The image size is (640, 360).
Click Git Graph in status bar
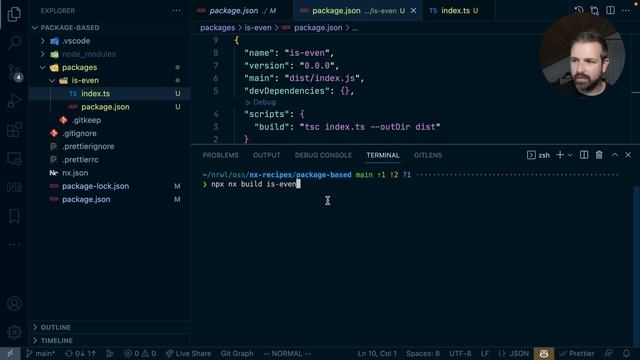click(x=237, y=353)
